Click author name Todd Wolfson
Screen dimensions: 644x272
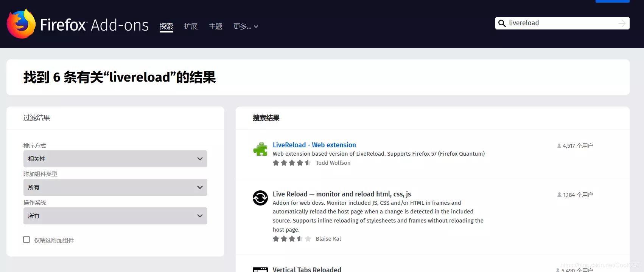[x=333, y=163]
